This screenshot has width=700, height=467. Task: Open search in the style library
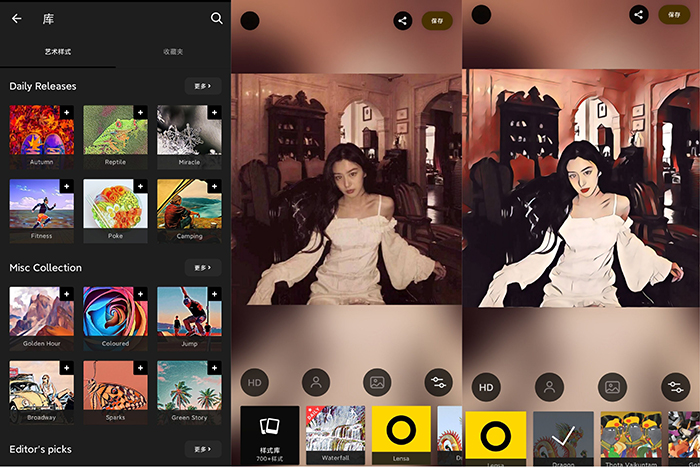[217, 18]
